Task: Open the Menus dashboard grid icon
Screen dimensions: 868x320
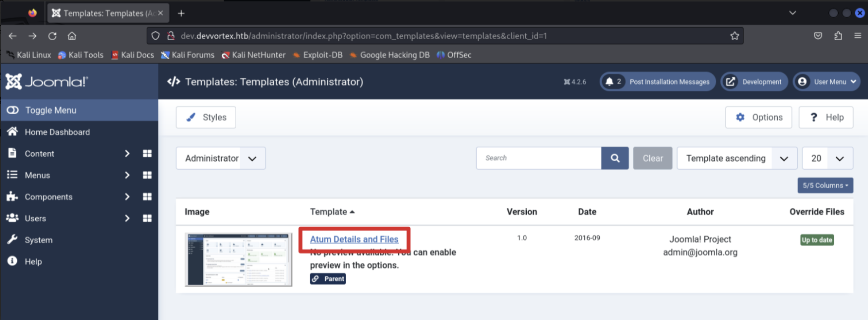Action: [147, 175]
